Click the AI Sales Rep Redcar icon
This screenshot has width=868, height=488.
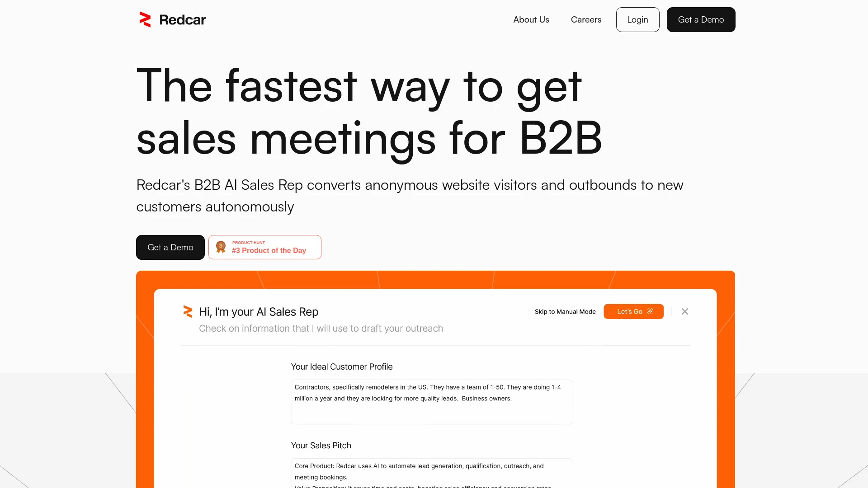189,311
